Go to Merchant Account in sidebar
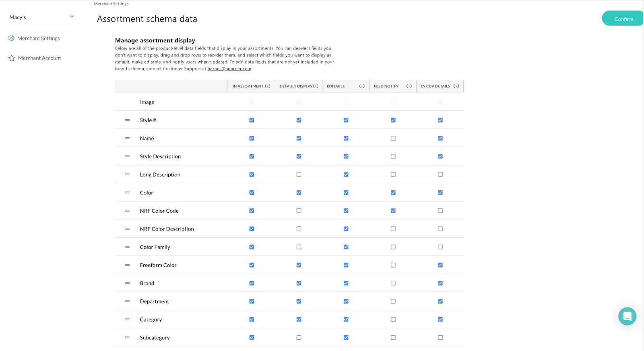The width and height of the screenshot is (644, 351). (x=39, y=58)
